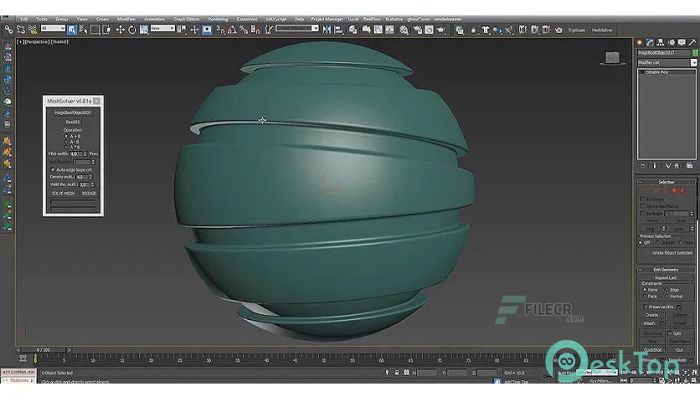Open the Rendering menu
Image resolution: width=700 pixels, height=400 pixels.
[x=218, y=19]
